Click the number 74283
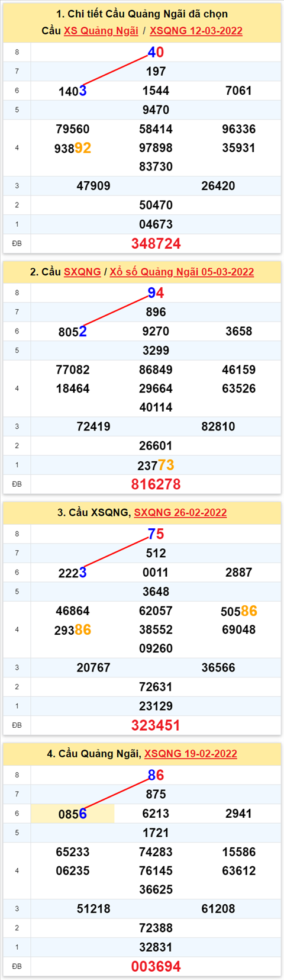 156,852
